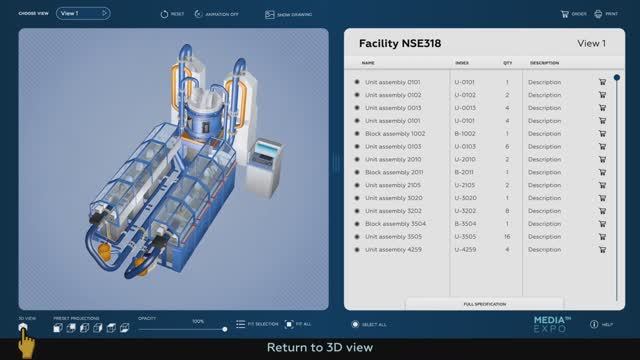Toggle bullet selector for Unit assembly 0013
Screen dimensions: 640x360
pos(357,108)
